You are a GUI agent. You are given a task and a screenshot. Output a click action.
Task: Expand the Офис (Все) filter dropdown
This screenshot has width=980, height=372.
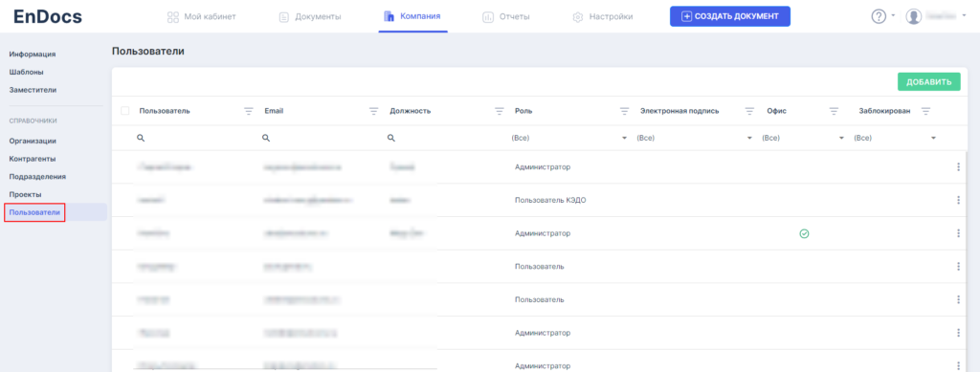point(804,138)
